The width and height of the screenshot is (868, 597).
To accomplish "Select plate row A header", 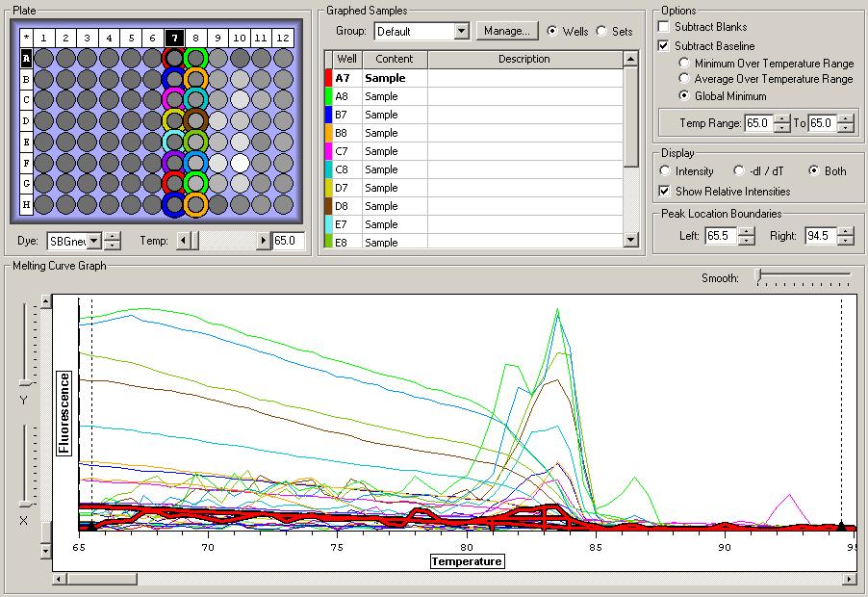I will 26,58.
